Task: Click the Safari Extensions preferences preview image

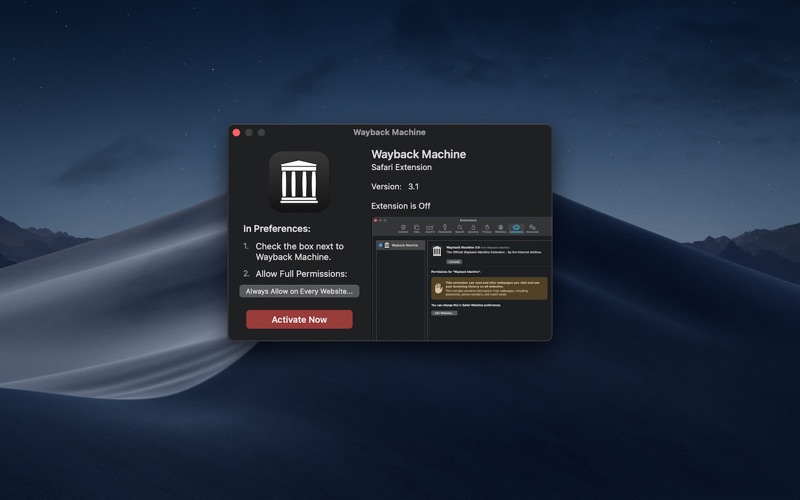Action: point(462,279)
